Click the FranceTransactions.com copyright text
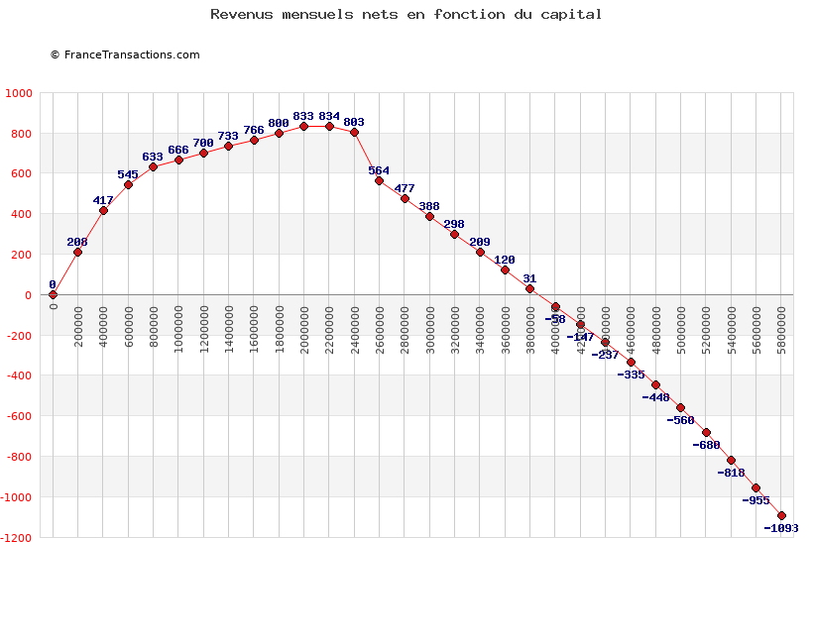813x644 pixels. [x=125, y=54]
